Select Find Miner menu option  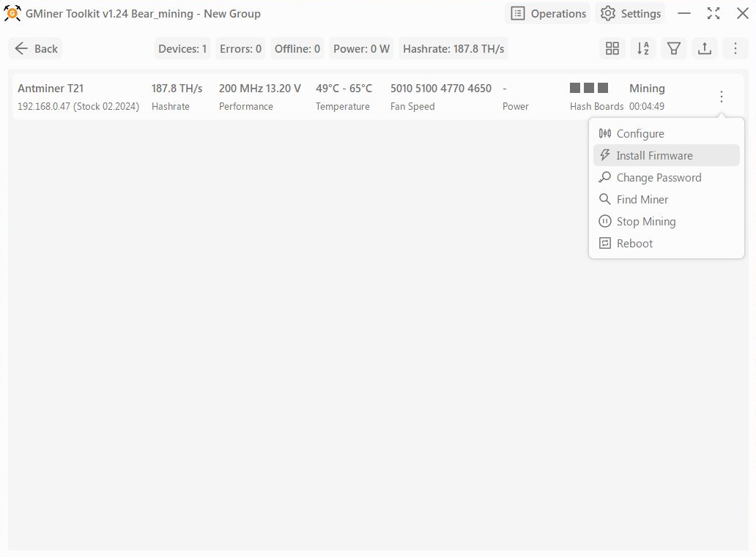667,200
